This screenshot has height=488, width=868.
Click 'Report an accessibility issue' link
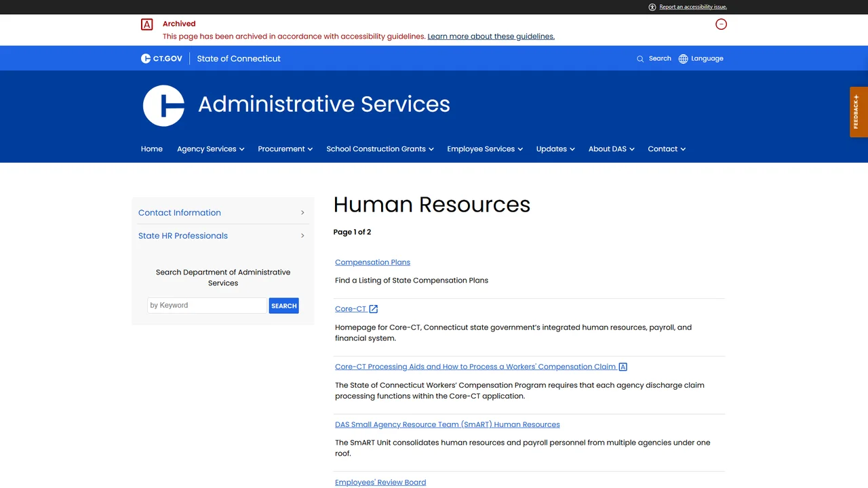point(693,7)
